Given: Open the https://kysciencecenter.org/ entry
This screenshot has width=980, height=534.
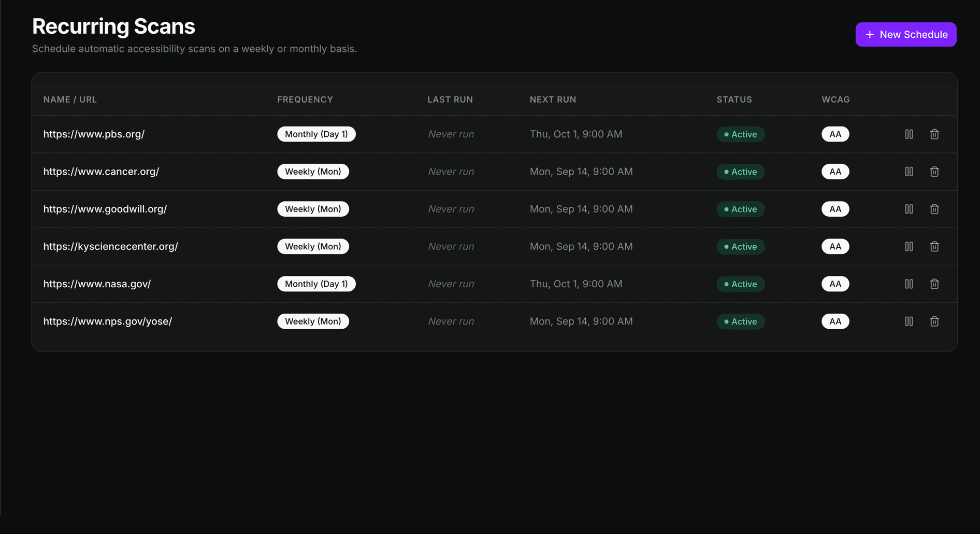Looking at the screenshot, I should coord(110,246).
